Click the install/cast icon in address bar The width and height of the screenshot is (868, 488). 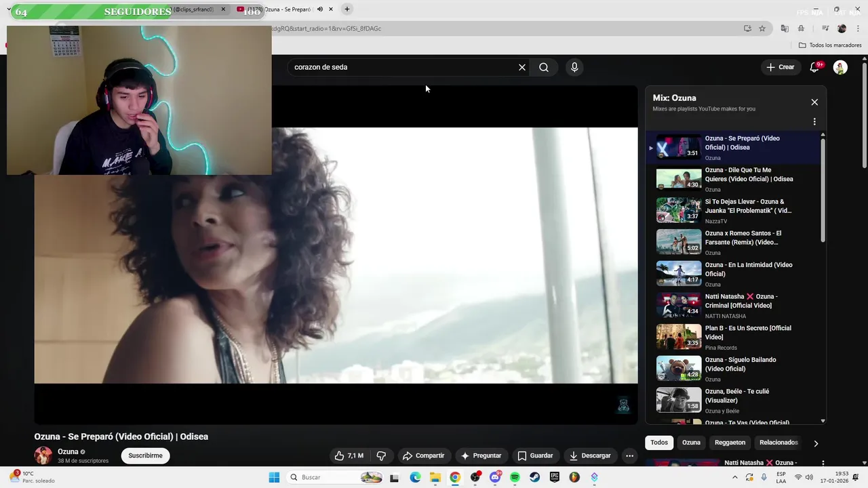(x=747, y=28)
